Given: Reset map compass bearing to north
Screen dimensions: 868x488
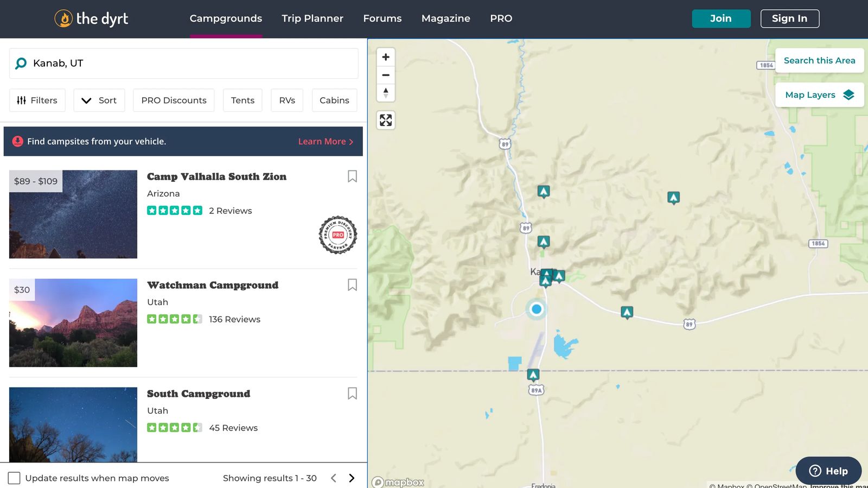Looking at the screenshot, I should [386, 93].
